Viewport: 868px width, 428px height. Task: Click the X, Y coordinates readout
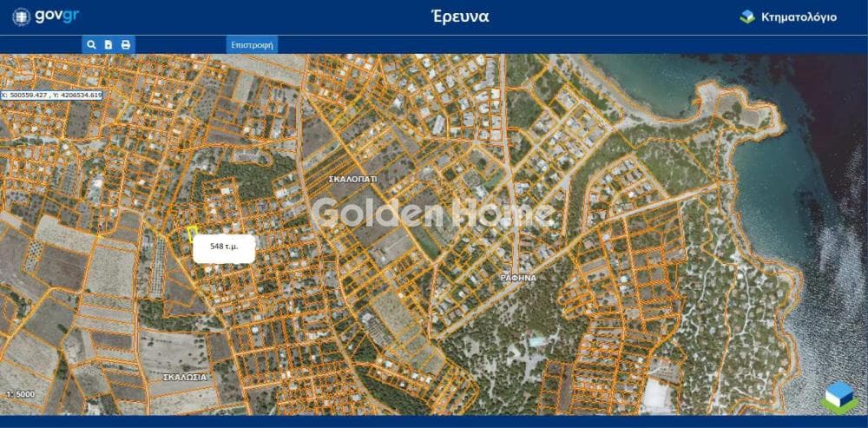pyautogui.click(x=51, y=95)
